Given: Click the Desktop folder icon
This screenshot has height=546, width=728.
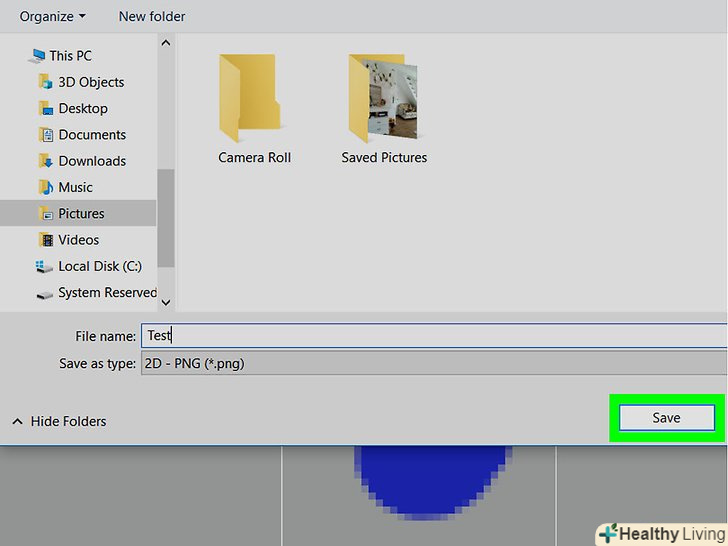Looking at the screenshot, I should tap(45, 109).
